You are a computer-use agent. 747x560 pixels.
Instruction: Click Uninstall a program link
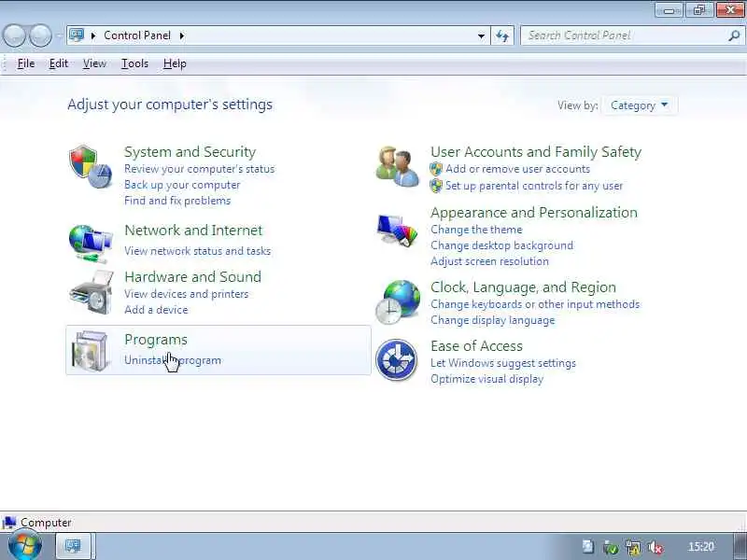[x=173, y=360]
